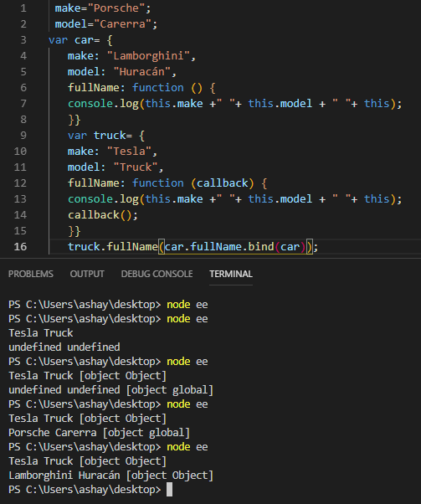Click terminal output 'Lamborghini Huracán [object Object]'
Screen dimensions: 421x504
point(110,476)
